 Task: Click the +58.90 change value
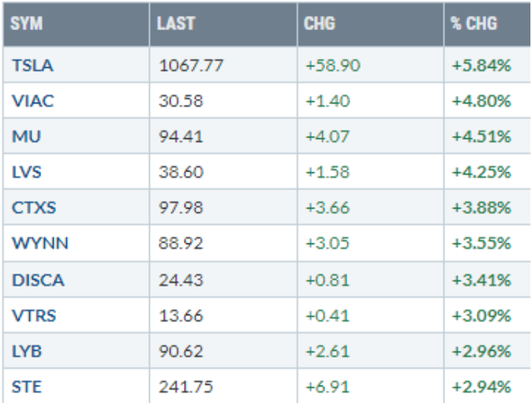coord(332,66)
